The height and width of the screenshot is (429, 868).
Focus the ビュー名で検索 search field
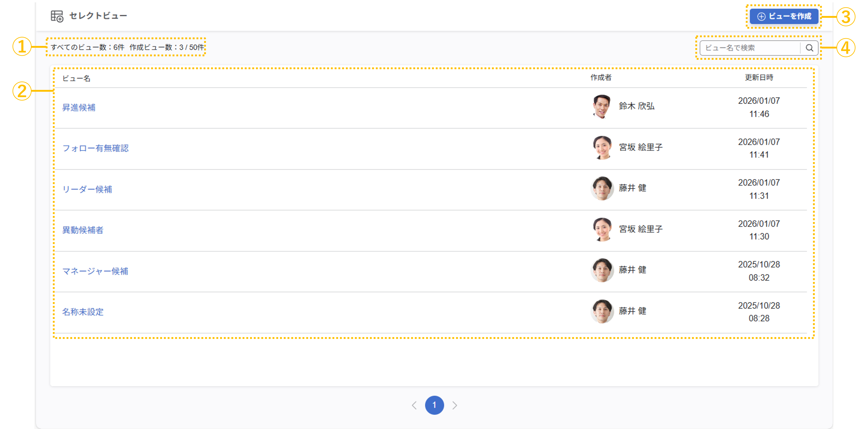tap(750, 48)
